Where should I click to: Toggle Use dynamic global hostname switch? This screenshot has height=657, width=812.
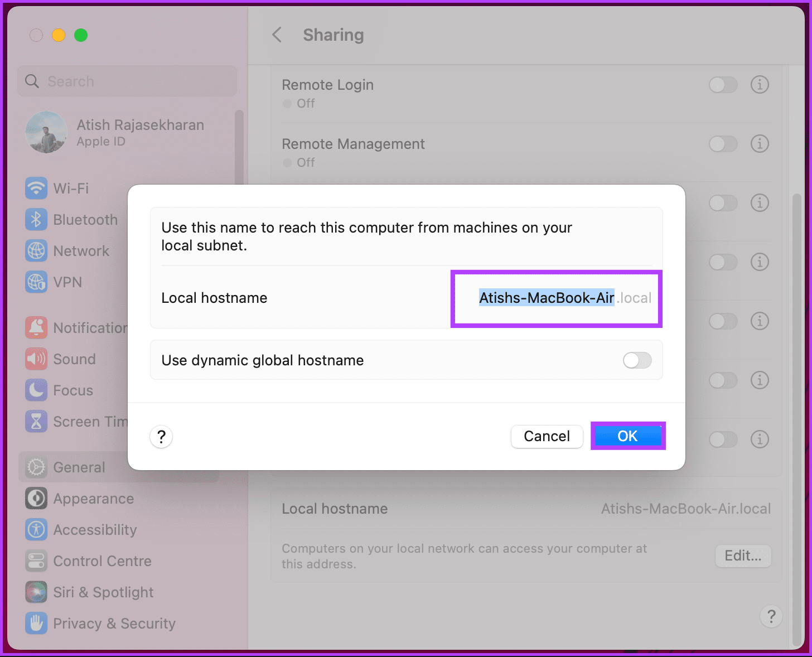coord(637,360)
